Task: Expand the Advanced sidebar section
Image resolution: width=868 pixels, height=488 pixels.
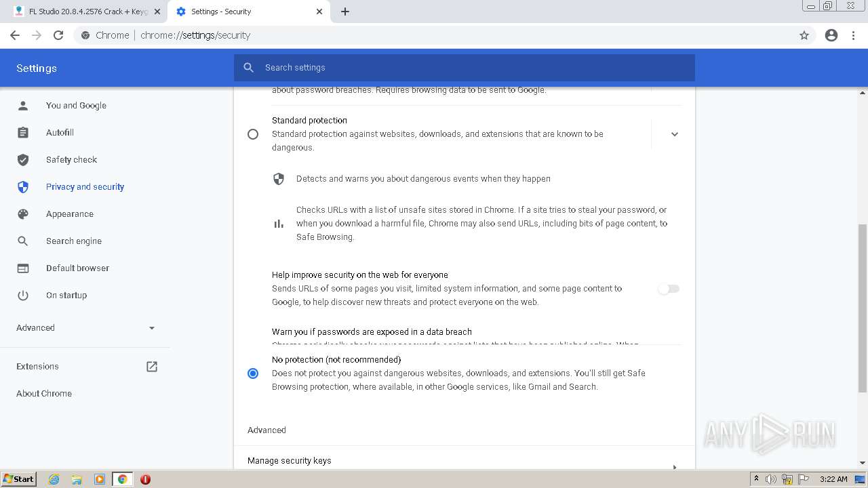Action: coord(85,328)
